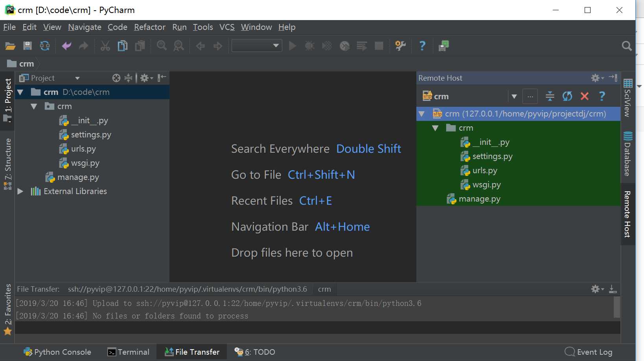
Task: Open the Tools menu
Action: pos(203,27)
